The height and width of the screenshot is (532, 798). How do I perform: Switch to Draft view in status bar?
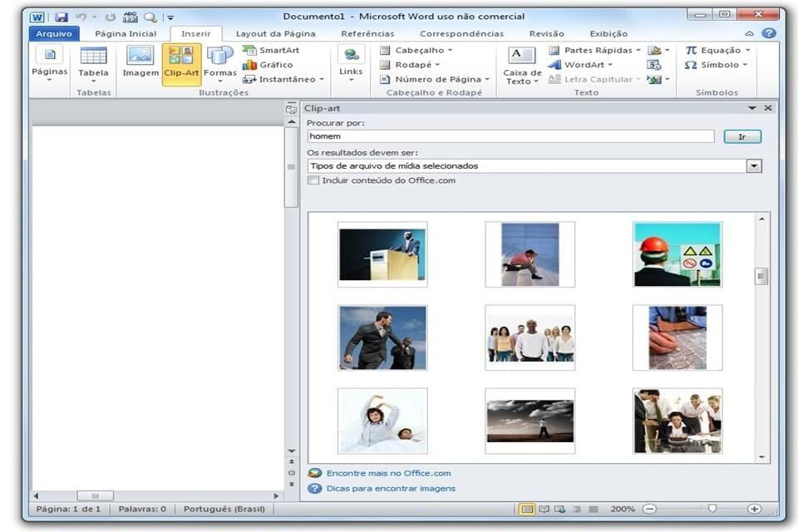(x=594, y=509)
